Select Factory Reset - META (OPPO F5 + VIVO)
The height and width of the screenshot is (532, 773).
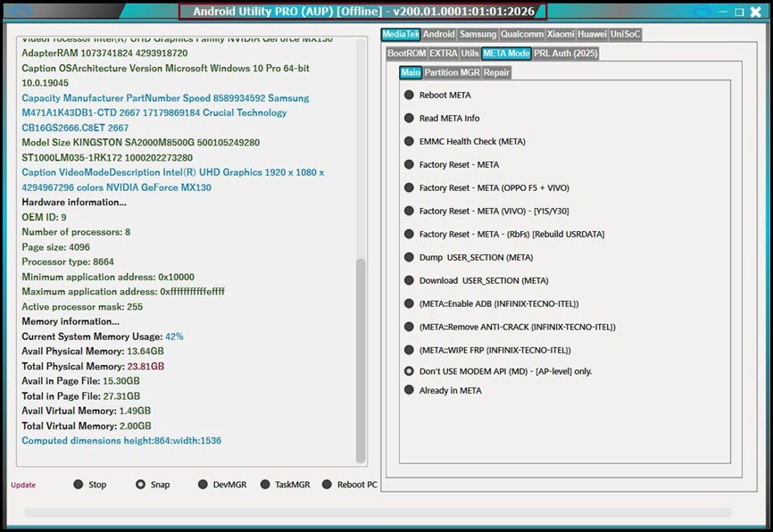point(486,187)
